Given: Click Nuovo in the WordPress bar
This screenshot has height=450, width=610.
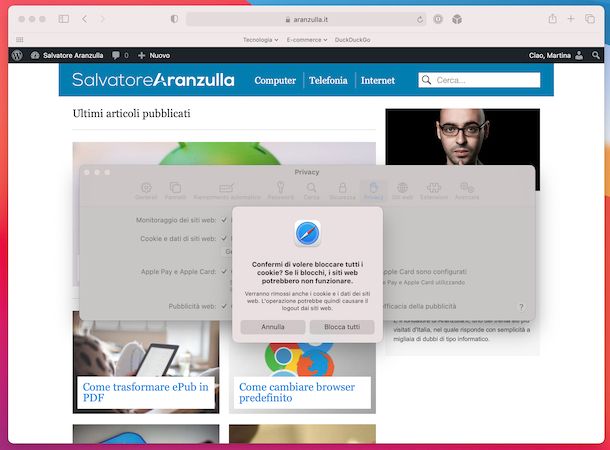Looking at the screenshot, I should tap(154, 55).
